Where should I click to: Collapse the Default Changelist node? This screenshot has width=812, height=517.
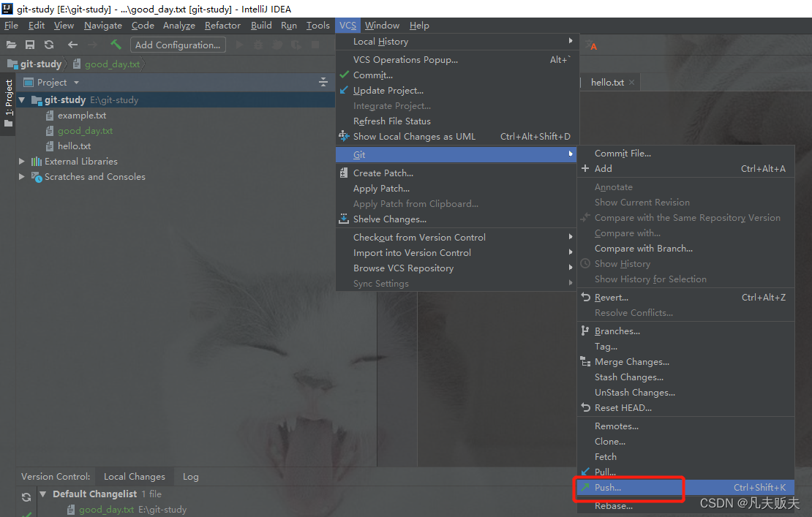(x=43, y=494)
